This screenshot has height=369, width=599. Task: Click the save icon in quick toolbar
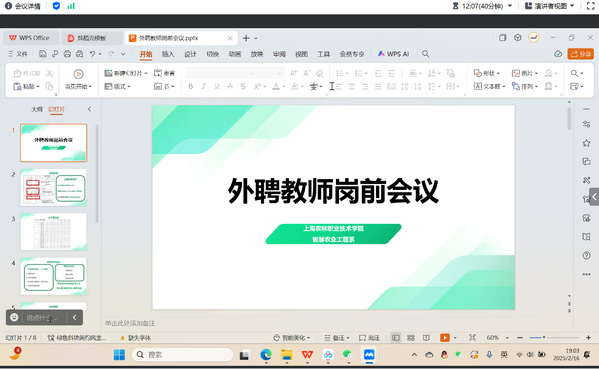[43, 54]
